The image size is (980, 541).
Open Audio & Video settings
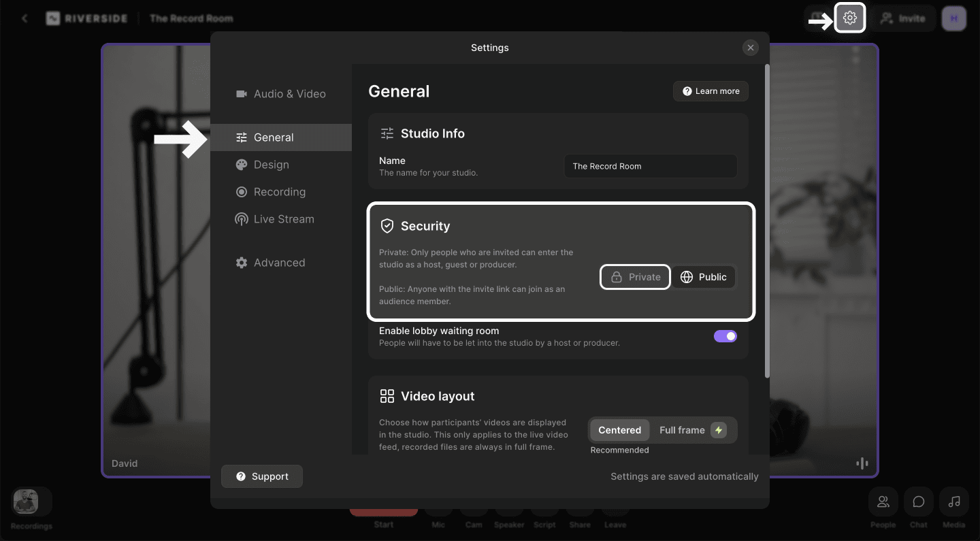[281, 94]
